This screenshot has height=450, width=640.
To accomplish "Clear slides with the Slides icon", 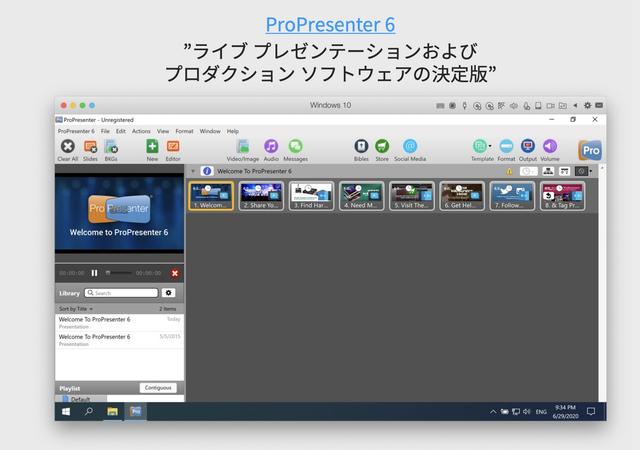I will click(90, 146).
